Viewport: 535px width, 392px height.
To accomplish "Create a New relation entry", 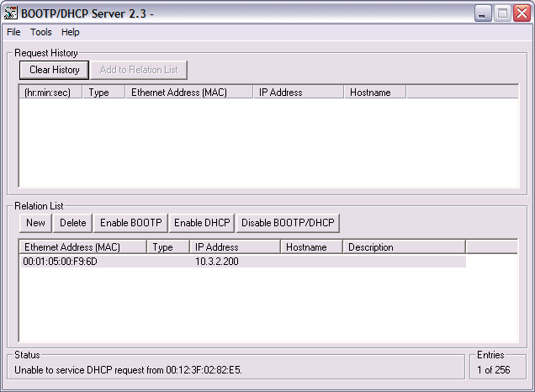I will pyautogui.click(x=35, y=223).
